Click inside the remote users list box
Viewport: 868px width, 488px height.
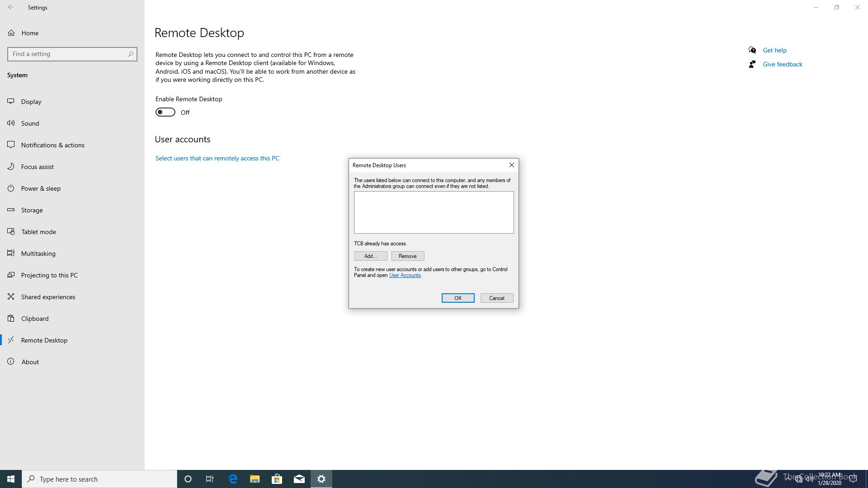pos(434,212)
